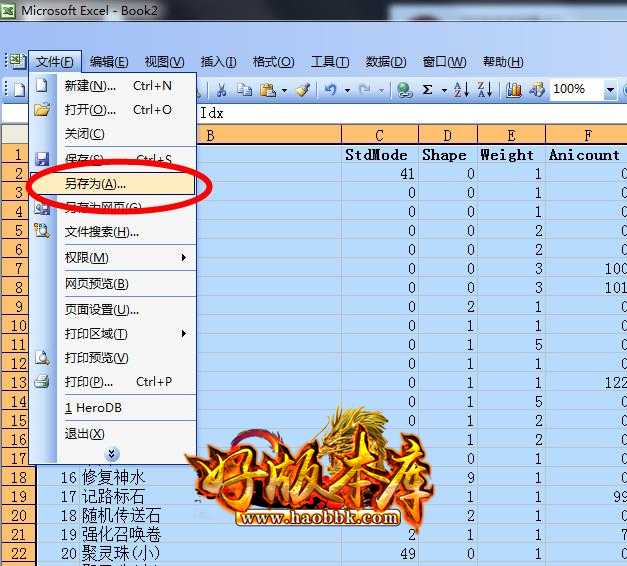Choose 退出(X) to exit Excel
627x566 pixels.
(114, 434)
